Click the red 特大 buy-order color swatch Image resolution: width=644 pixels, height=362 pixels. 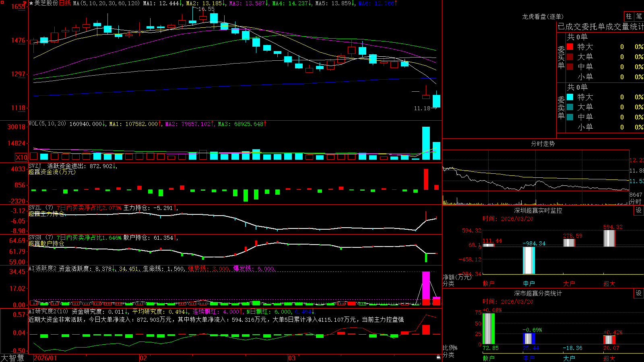[570, 47]
